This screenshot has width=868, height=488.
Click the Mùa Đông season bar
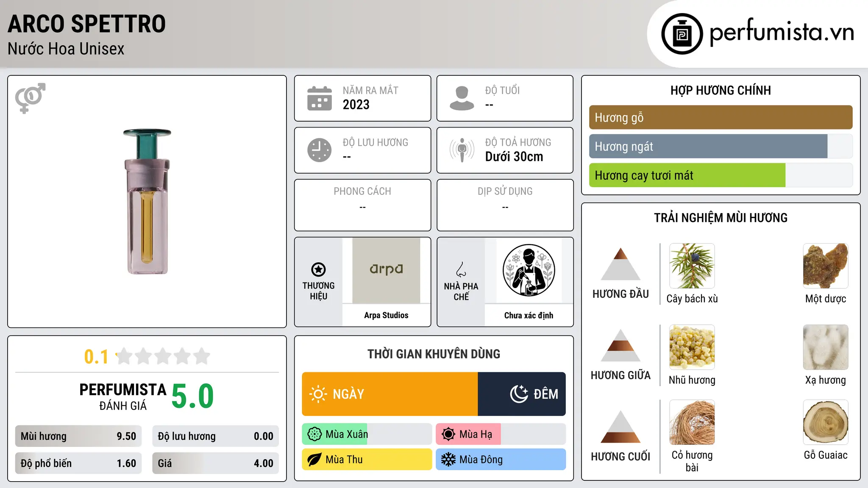(501, 460)
